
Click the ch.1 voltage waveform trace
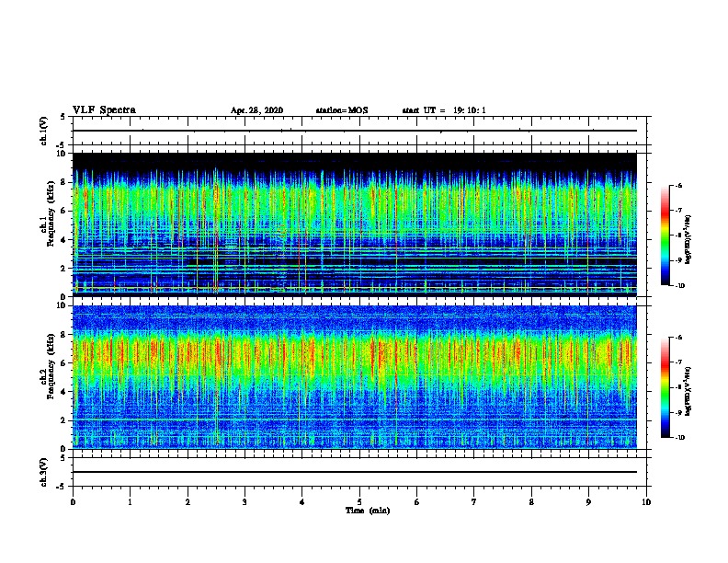(355, 131)
